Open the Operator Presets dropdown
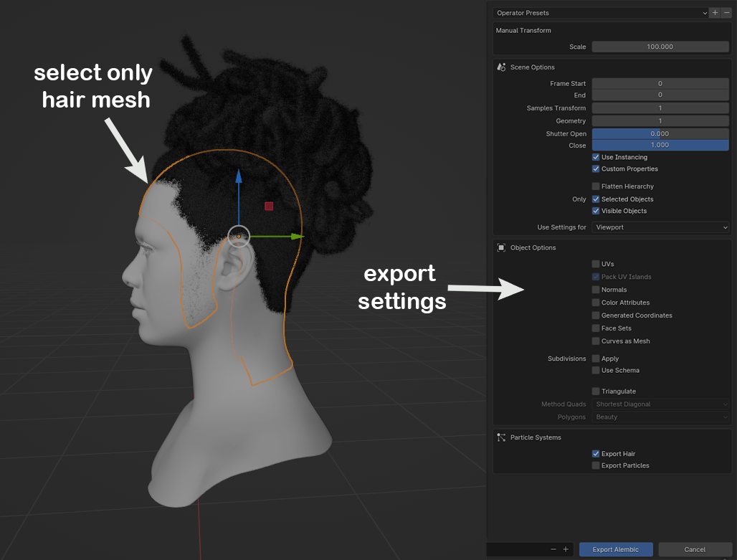 (x=601, y=13)
